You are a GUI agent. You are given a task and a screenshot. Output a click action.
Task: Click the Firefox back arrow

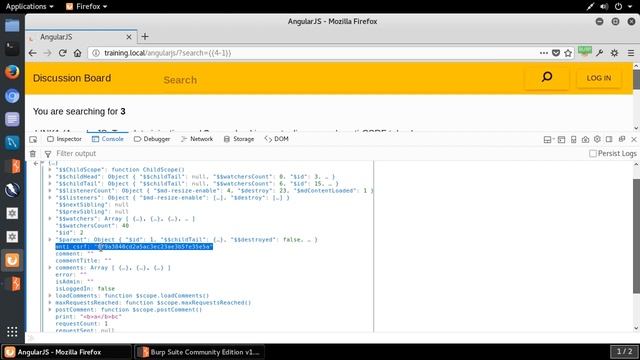pyautogui.click(x=33, y=53)
